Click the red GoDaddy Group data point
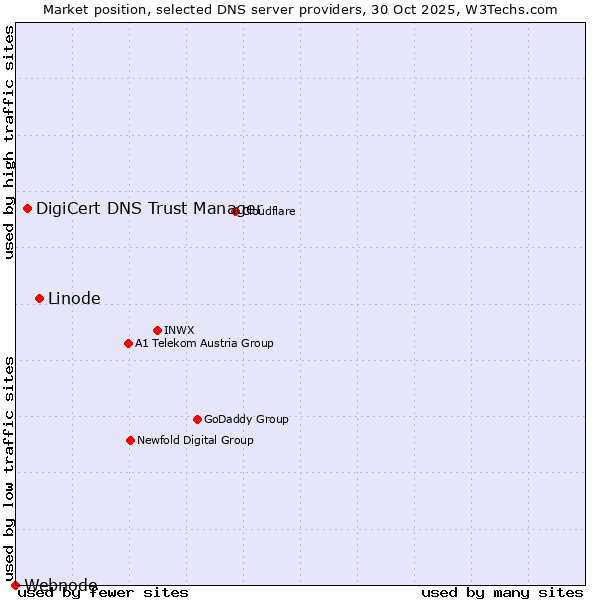The image size is (600, 600). click(x=197, y=419)
